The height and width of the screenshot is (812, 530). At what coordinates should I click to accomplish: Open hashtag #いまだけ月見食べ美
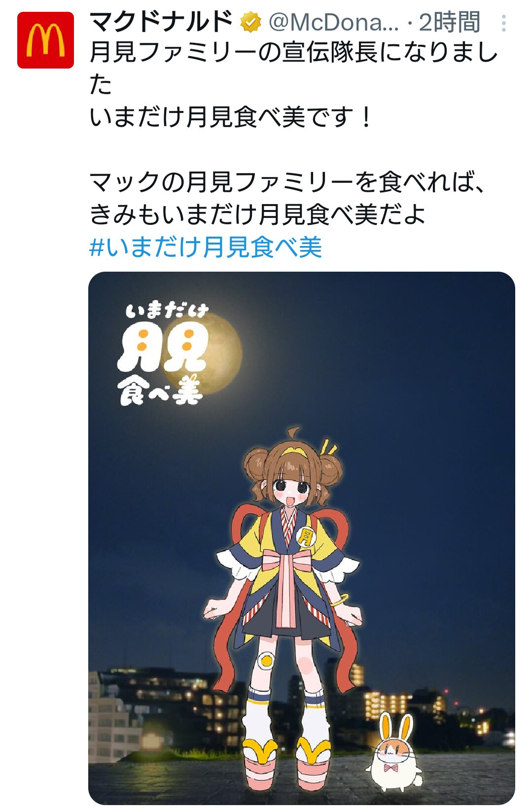(x=206, y=247)
